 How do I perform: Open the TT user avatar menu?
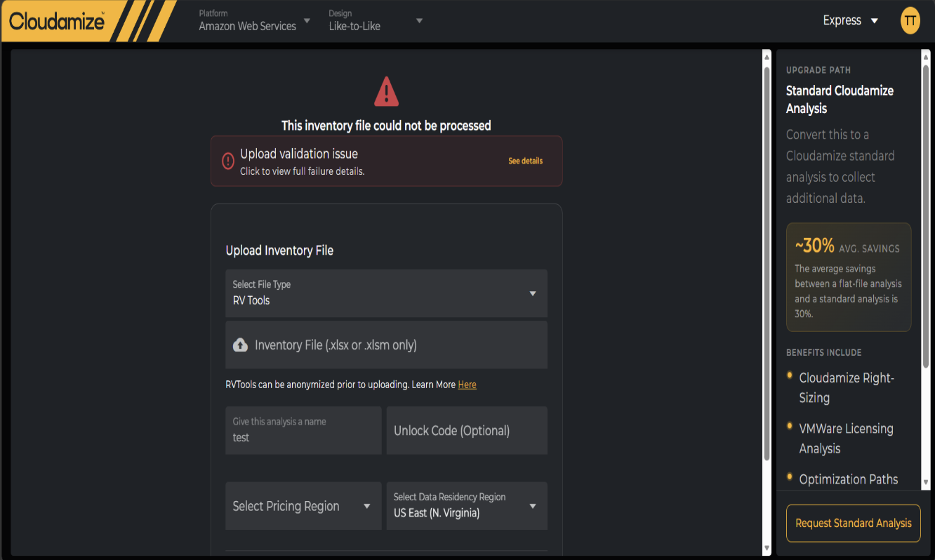coord(910,21)
